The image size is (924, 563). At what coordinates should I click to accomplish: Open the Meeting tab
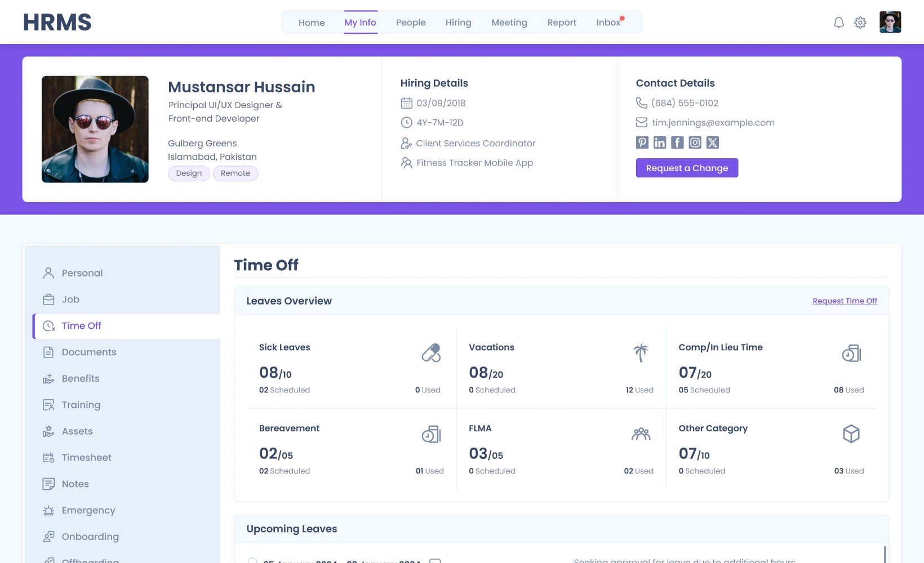coord(509,23)
